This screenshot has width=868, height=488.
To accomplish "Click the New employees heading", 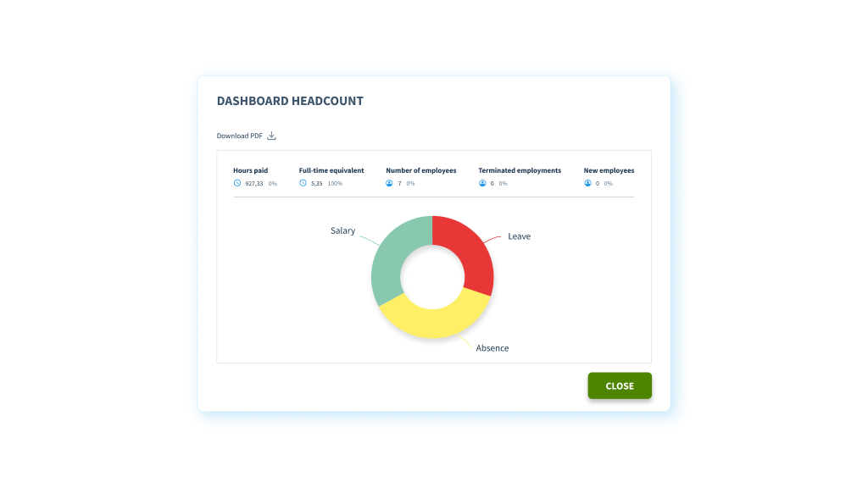I will point(609,170).
